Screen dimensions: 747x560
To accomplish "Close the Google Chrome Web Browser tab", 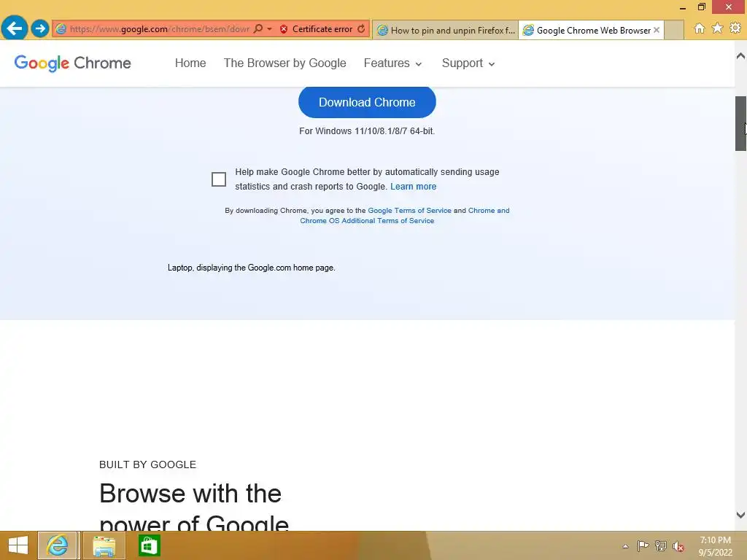I will pos(657,30).
